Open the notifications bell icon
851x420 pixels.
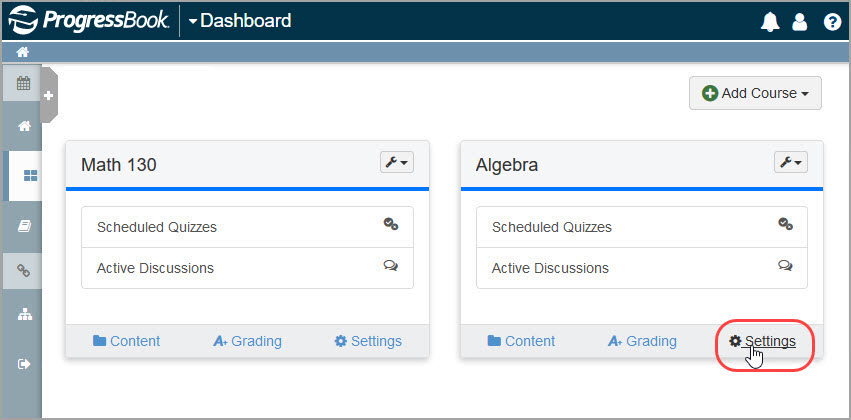(x=770, y=22)
